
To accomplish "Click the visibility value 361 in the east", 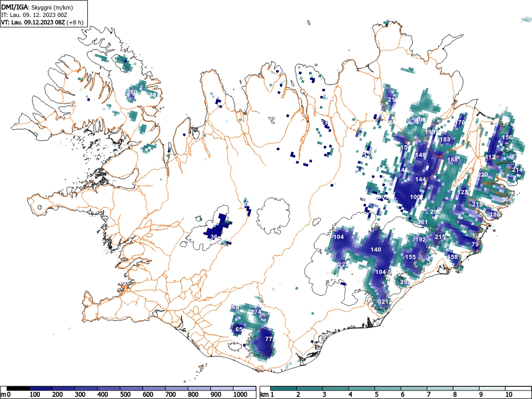I will [x=422, y=222].
